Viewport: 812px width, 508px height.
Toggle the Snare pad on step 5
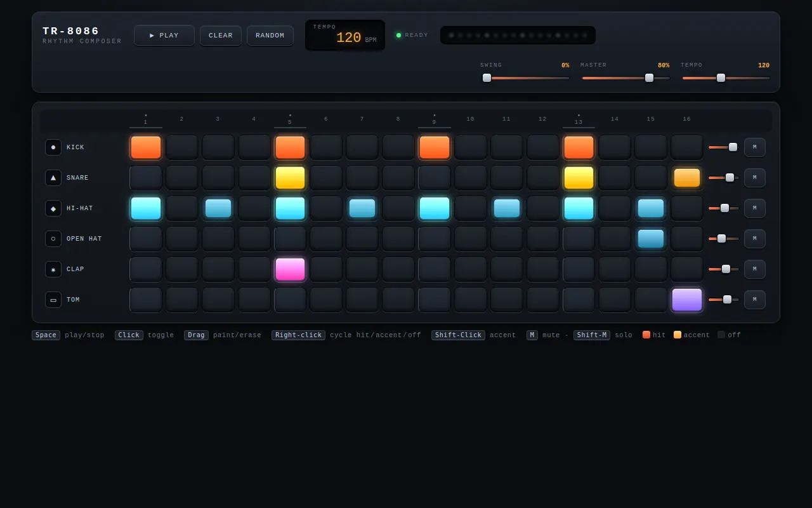(290, 178)
